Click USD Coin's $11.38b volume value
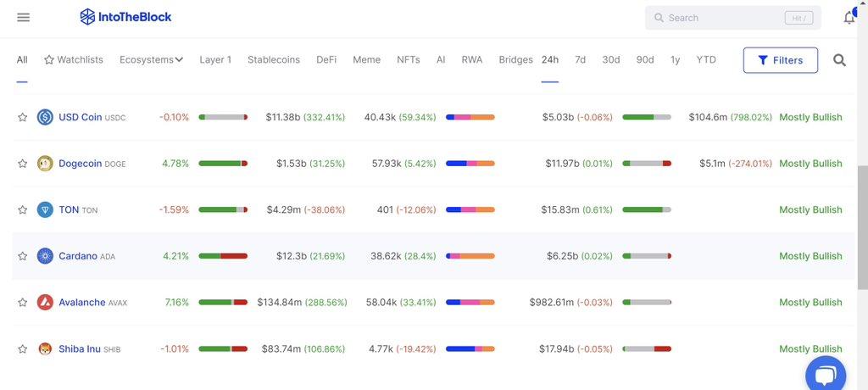The image size is (868, 390). pyautogui.click(x=283, y=118)
